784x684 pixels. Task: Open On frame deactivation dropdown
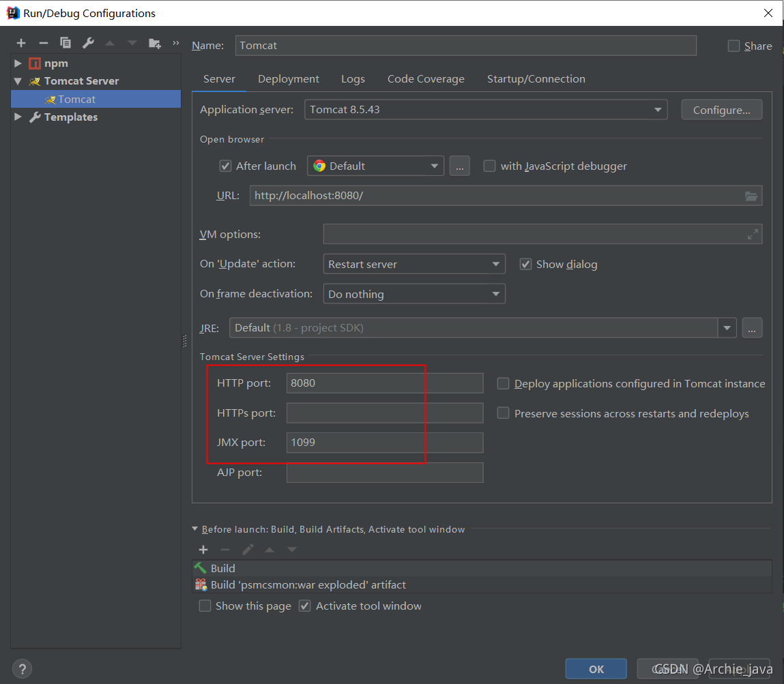[414, 294]
